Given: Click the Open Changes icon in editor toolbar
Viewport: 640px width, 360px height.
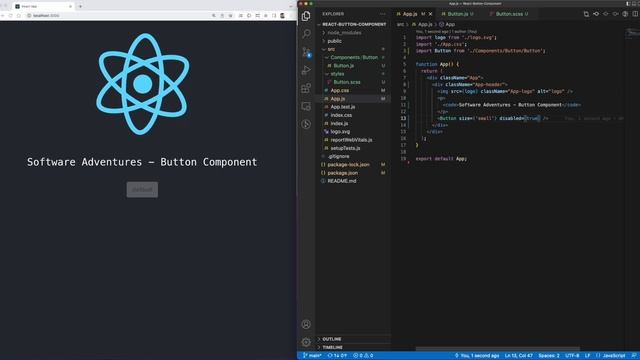Looking at the screenshot, I should click(586, 14).
